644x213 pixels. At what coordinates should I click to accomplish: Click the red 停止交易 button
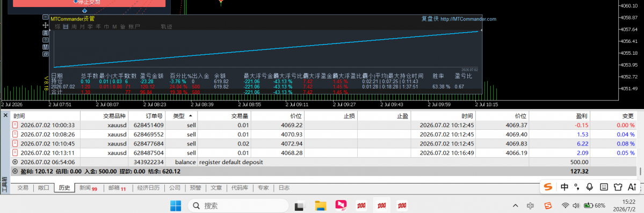89,3
